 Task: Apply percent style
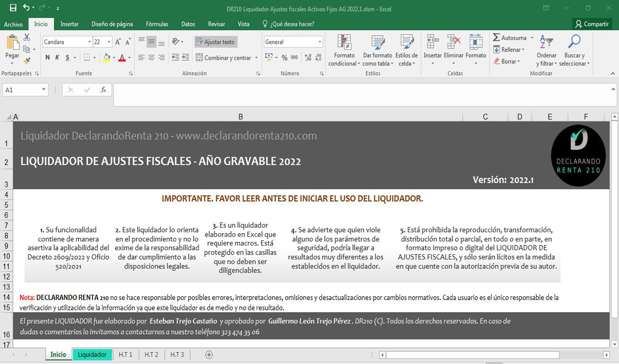click(x=284, y=58)
